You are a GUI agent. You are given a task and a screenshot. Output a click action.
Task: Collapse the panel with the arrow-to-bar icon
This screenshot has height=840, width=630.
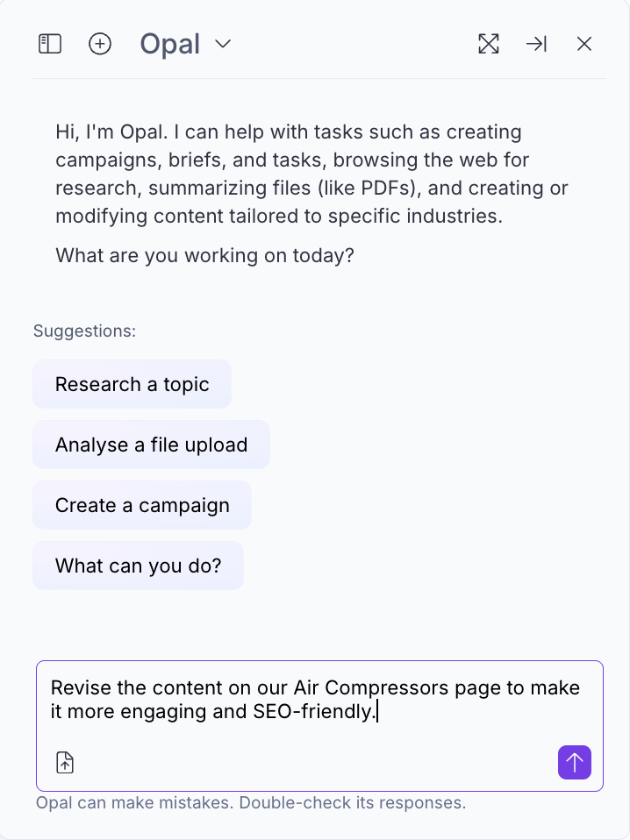pyautogui.click(x=536, y=44)
